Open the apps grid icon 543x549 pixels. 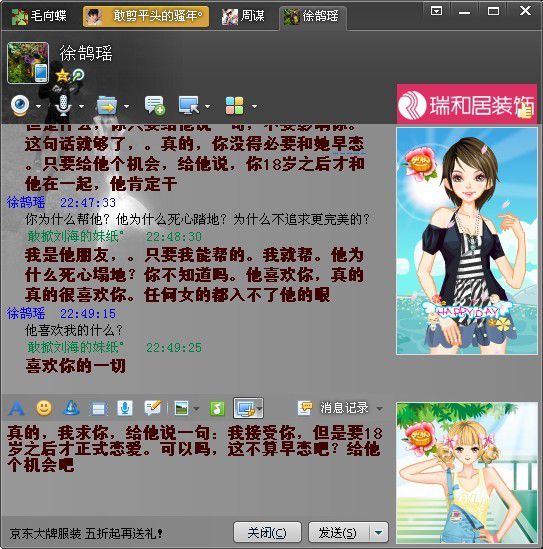[235, 105]
